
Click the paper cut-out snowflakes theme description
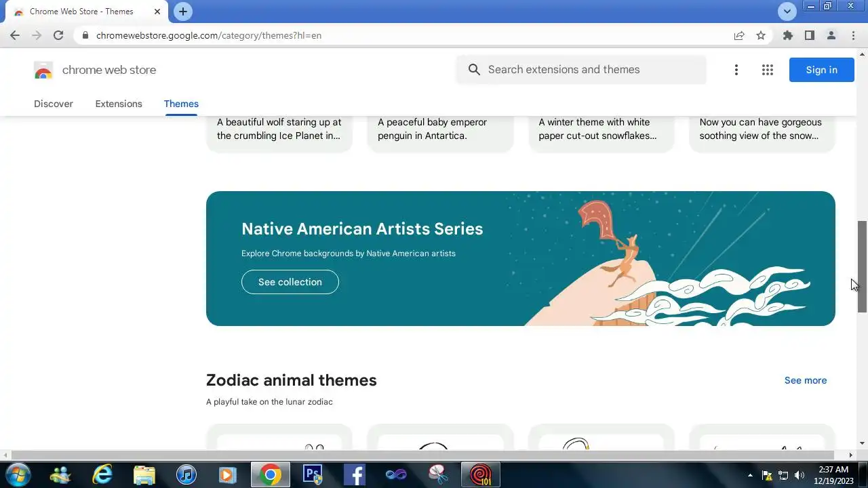point(597,129)
